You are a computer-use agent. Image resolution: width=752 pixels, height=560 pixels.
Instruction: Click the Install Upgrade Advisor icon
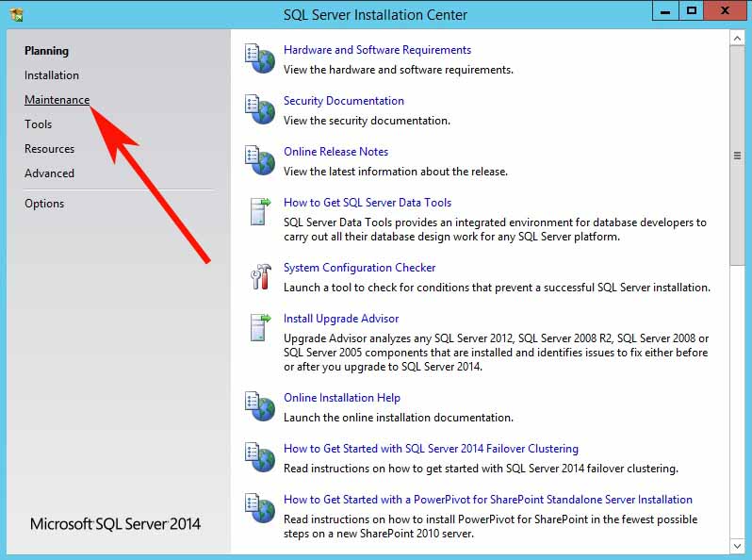[260, 328]
